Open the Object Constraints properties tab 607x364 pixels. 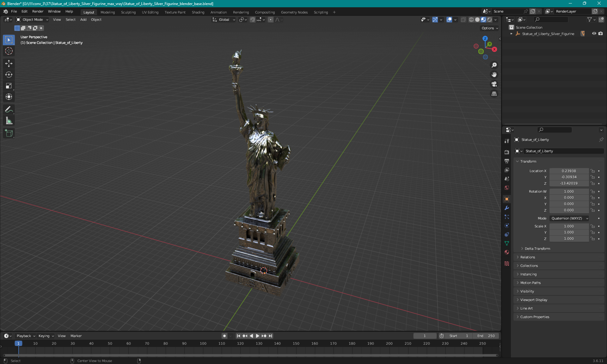[x=507, y=234]
